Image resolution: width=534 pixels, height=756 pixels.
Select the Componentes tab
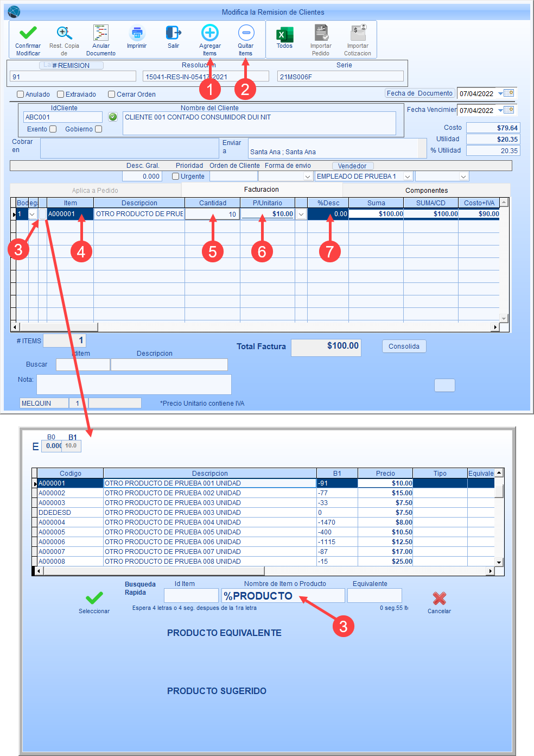pos(427,191)
